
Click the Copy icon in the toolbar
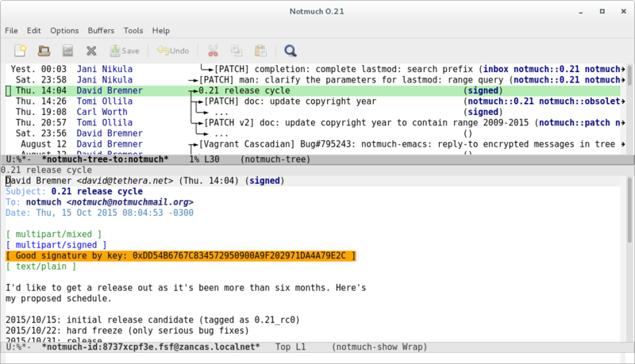[237, 51]
